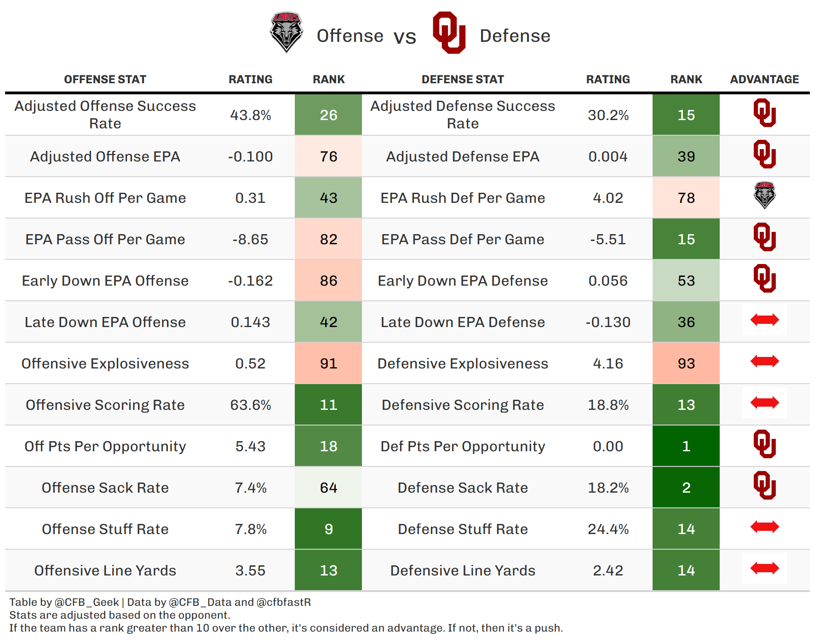Click the @CFB_Geek table credit text
The image size is (814, 644).
click(x=86, y=602)
